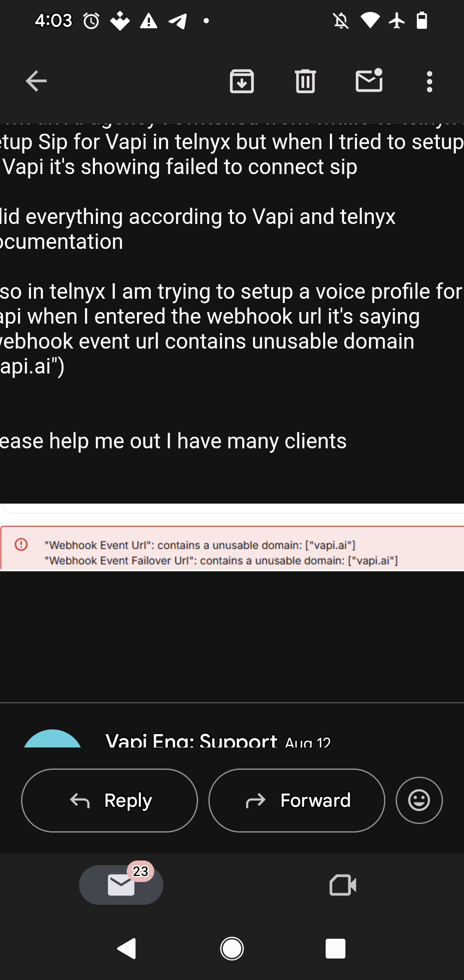Open the overflow options menu
The width and height of the screenshot is (464, 980).
(429, 82)
